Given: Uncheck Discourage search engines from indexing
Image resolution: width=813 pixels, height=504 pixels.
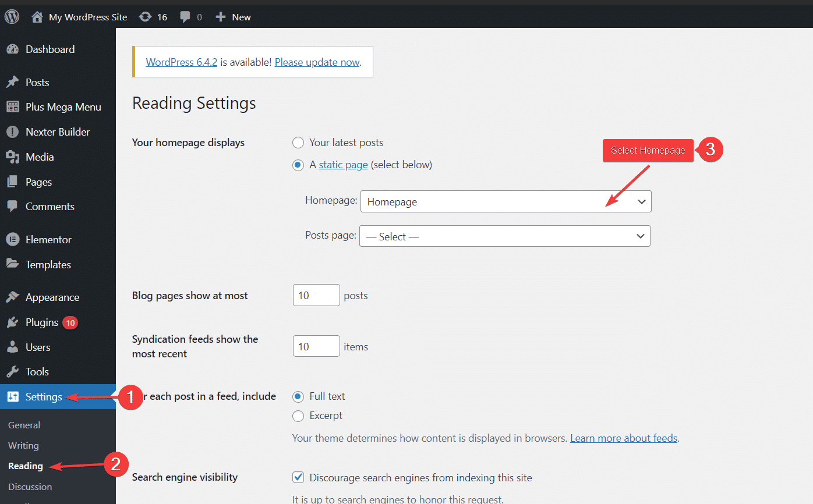Looking at the screenshot, I should tap(298, 477).
